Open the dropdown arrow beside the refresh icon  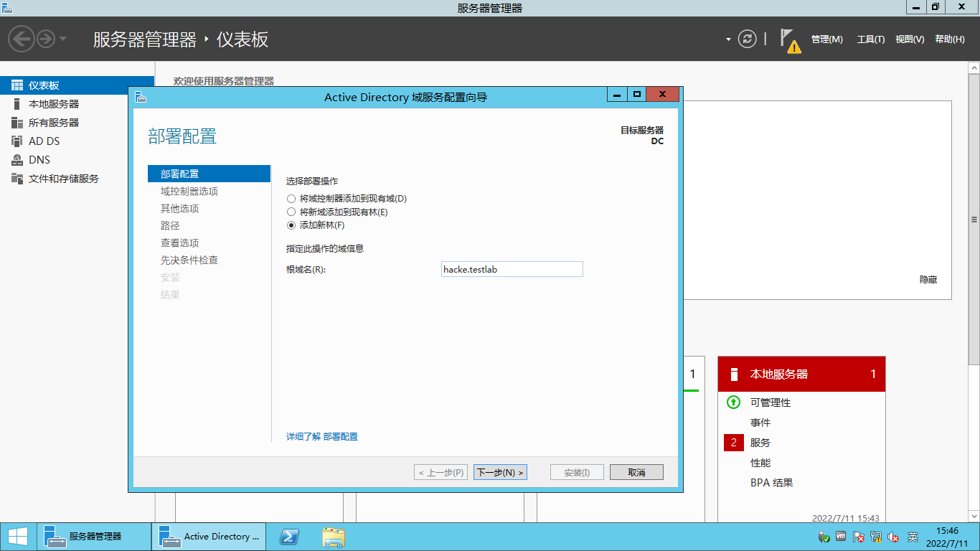point(727,39)
